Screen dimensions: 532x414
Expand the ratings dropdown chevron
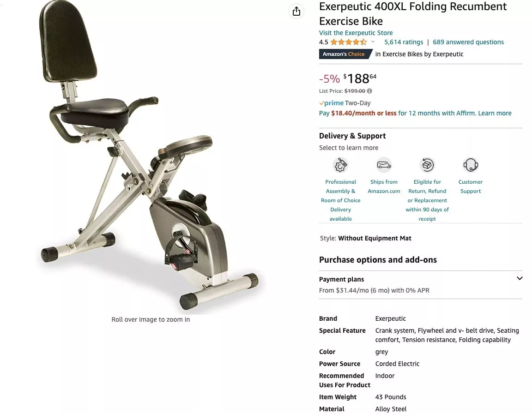coord(373,42)
